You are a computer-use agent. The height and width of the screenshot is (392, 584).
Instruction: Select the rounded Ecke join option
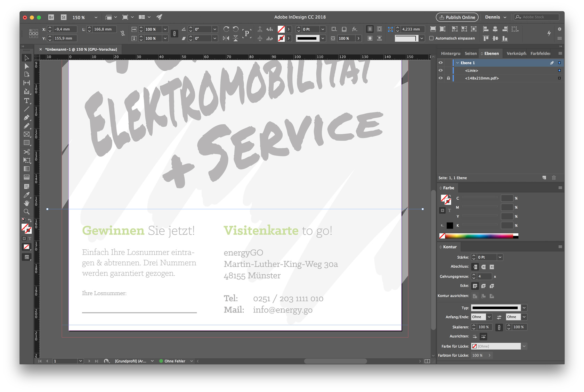pos(484,286)
